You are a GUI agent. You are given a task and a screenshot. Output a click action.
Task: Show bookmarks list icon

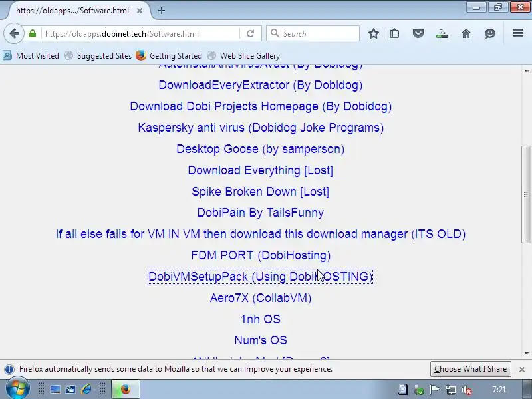pyautogui.click(x=394, y=34)
